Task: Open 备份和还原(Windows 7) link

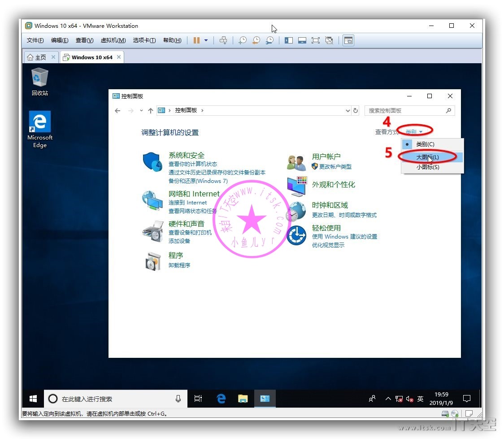Action: (x=198, y=181)
